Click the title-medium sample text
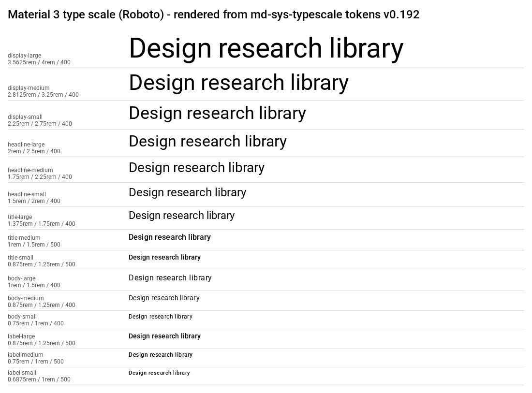The width and height of the screenshot is (532, 393). pyautogui.click(x=170, y=237)
